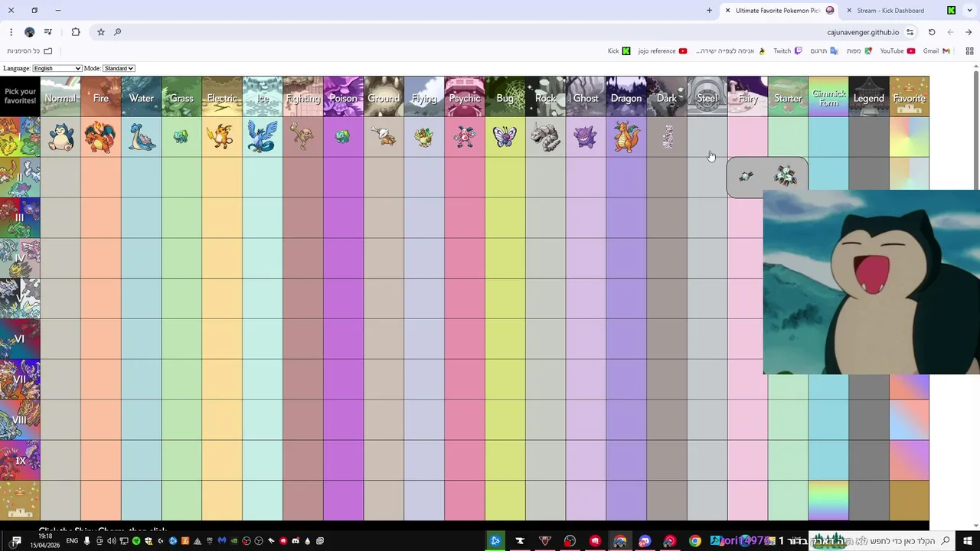
Task: Close the Stream - Kick Dashboard tab
Action: [x=849, y=11]
